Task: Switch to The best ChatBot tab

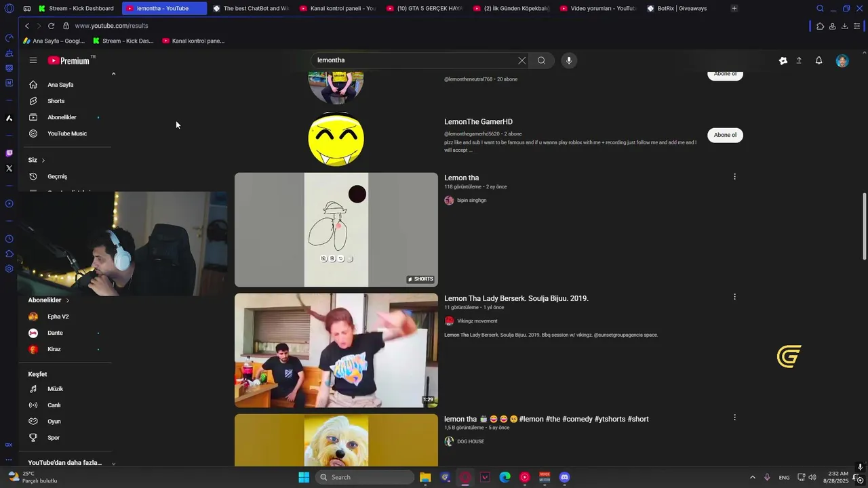Action: [x=251, y=8]
